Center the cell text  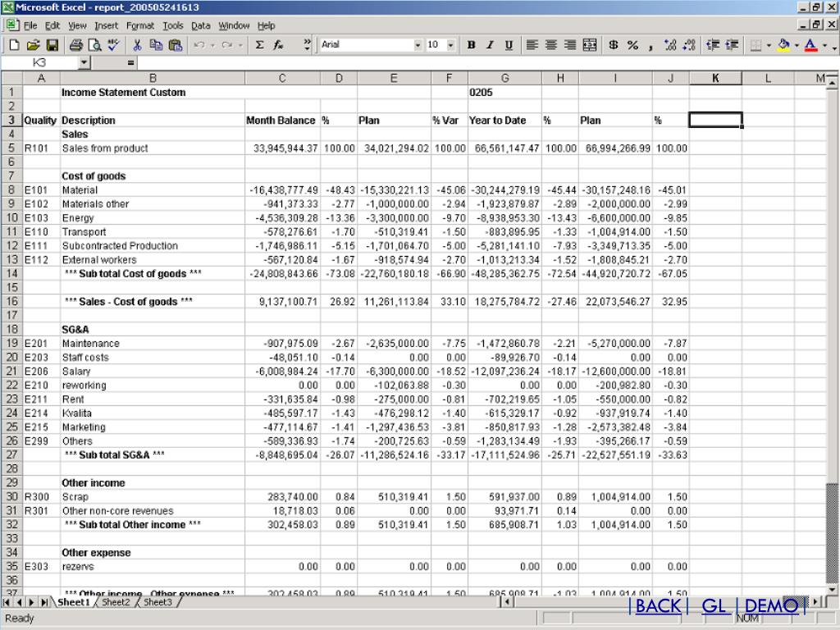[x=550, y=45]
